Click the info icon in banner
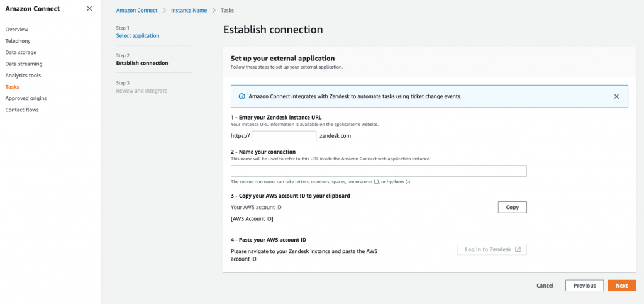The height and width of the screenshot is (304, 644). click(242, 96)
